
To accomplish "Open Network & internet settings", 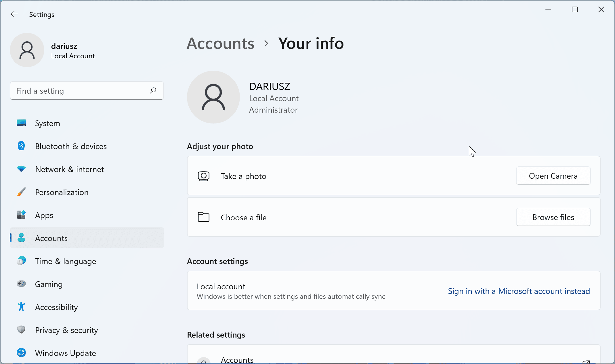I will 87,169.
